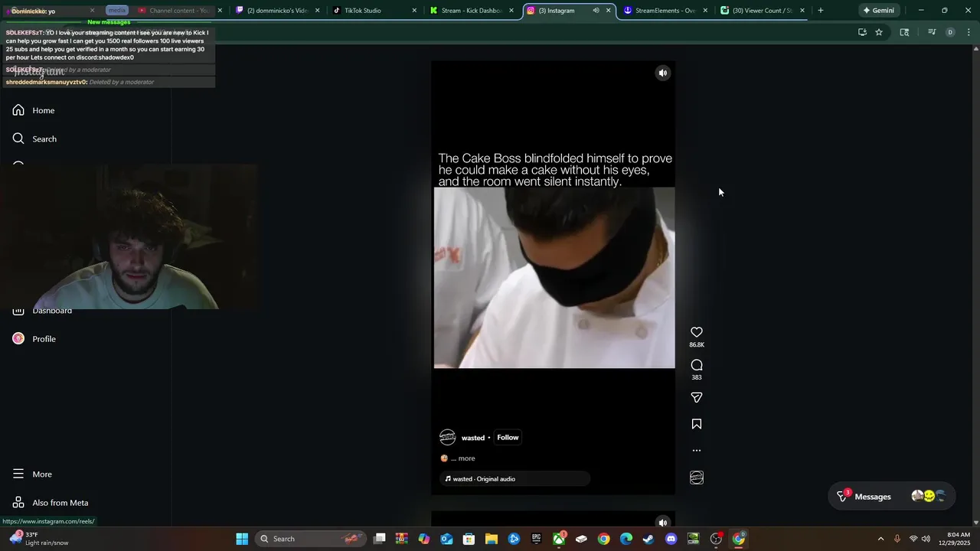Switch to the TikTok Studio tab
The height and width of the screenshot is (551, 980).
373,11
